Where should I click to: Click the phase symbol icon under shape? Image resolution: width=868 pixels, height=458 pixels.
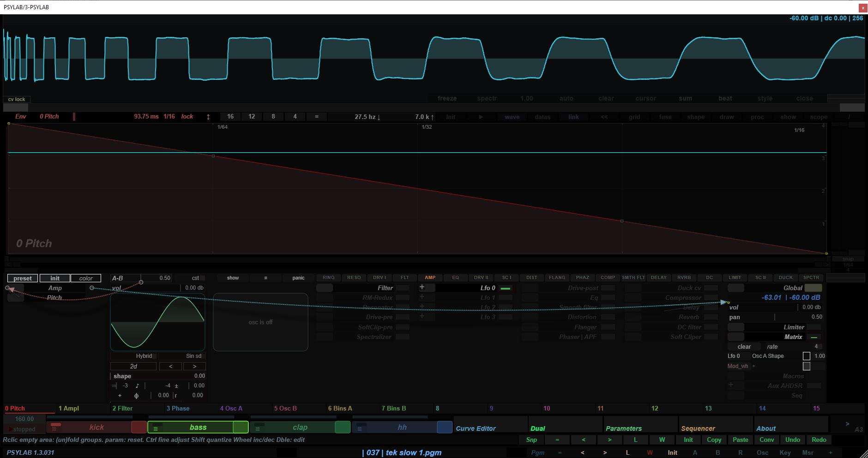pyautogui.click(x=136, y=396)
